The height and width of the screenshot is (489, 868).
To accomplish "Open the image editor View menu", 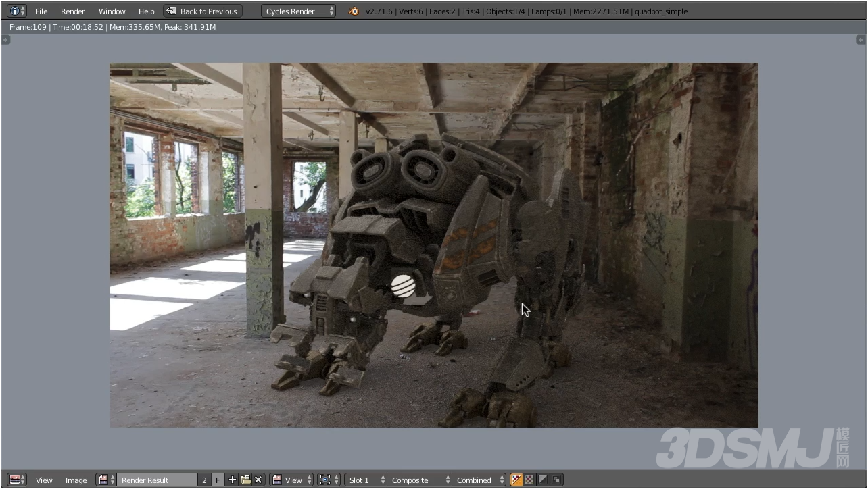I will [x=44, y=480].
